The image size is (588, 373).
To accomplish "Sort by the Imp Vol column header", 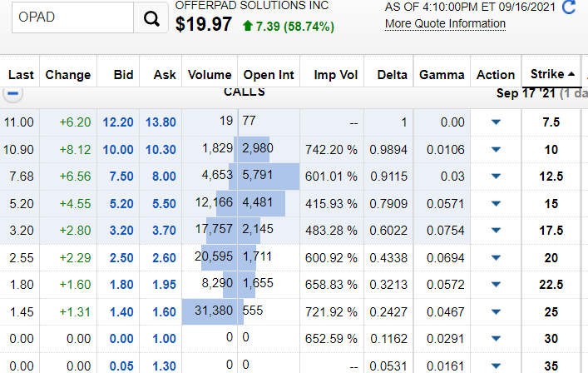I will click(336, 75).
